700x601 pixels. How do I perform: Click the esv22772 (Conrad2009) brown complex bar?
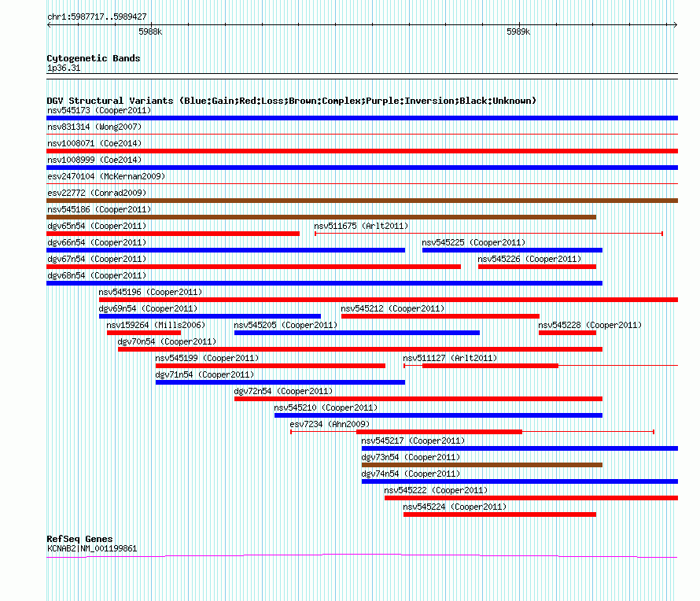[x=362, y=201]
